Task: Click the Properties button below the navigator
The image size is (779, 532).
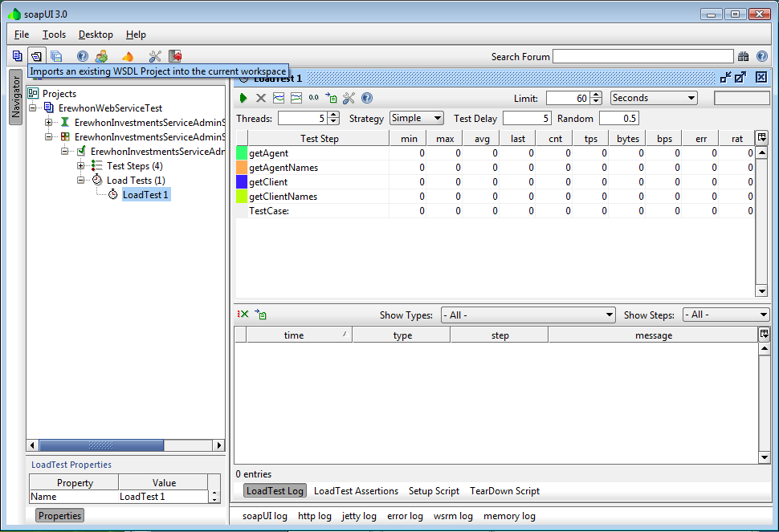Action: 59,516
